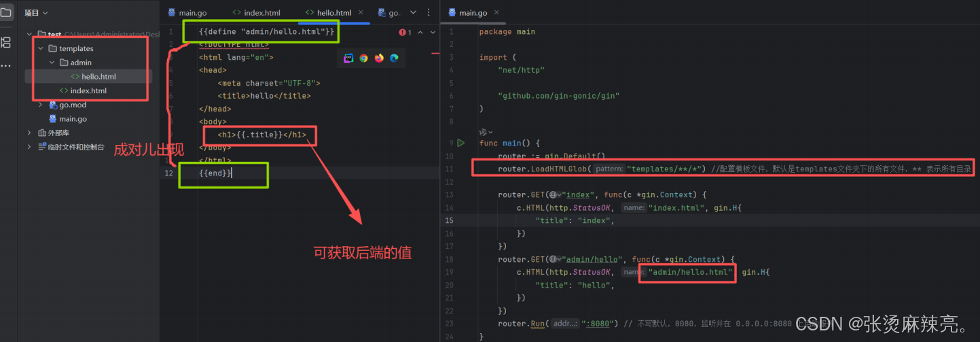Click the <meta charset="UTF-8"> line
The width and height of the screenshot is (980, 342).
[268, 83]
